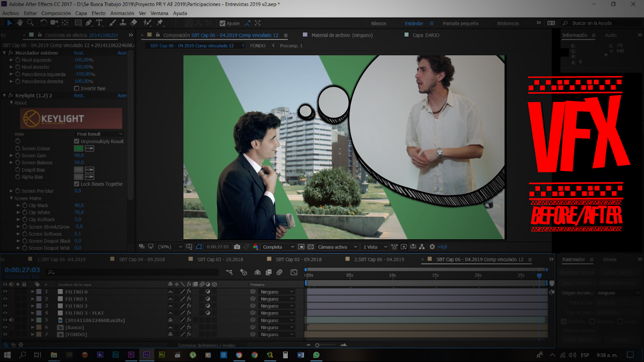Viewport: 644px width, 362px height.
Task: Click Conmutar definidores / modos button
Action: 206,345
